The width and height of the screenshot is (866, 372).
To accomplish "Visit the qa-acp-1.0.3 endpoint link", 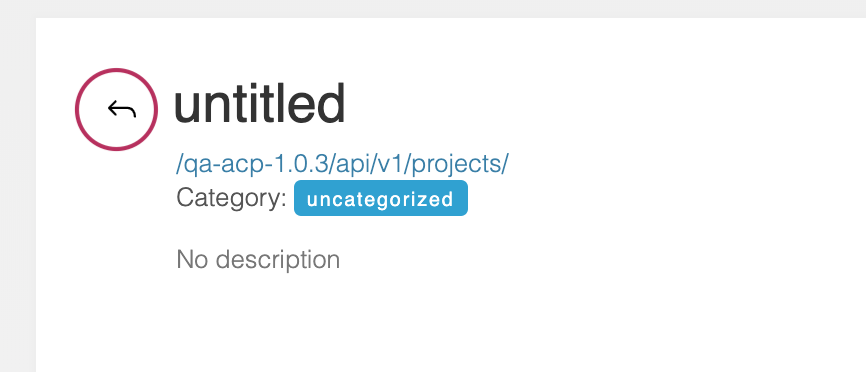I will (342, 164).
